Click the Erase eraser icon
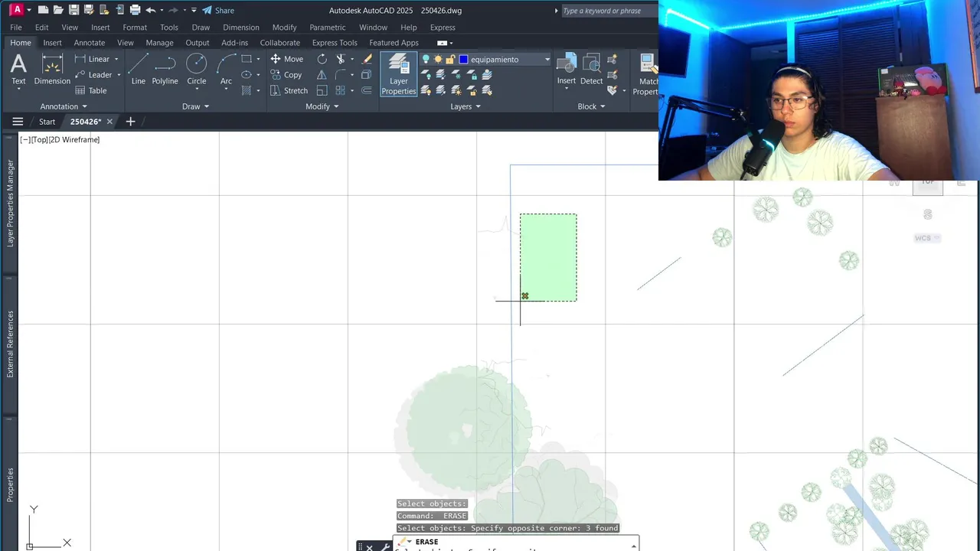The image size is (980, 551). 367,59
